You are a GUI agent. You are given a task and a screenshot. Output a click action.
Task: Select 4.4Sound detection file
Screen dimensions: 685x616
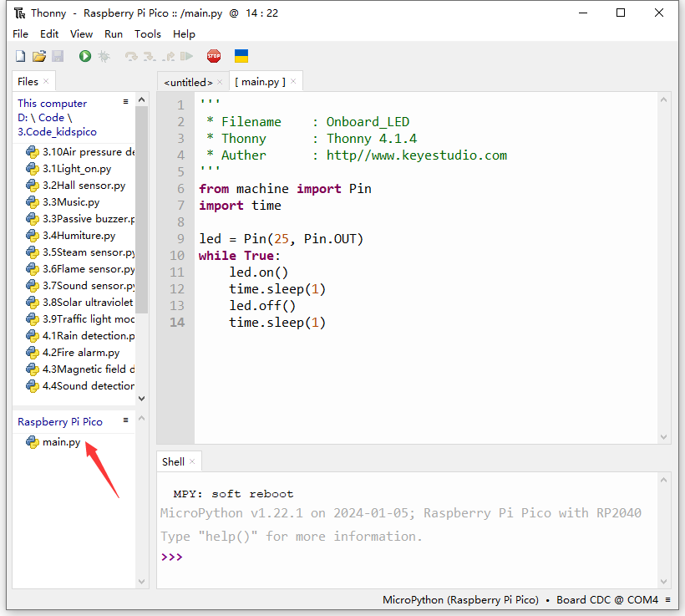80,385
